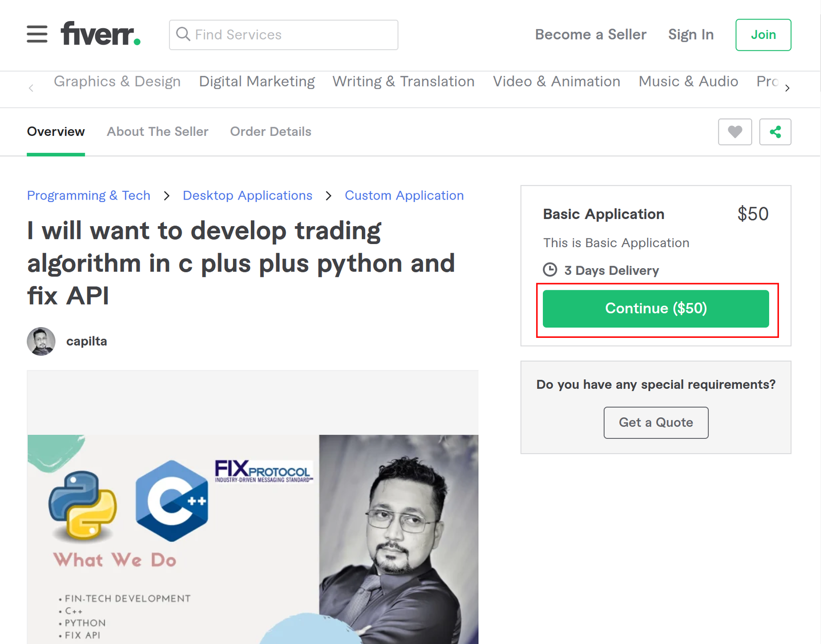Image resolution: width=821 pixels, height=644 pixels.
Task: Click Continue ($50) button
Action: [656, 309]
